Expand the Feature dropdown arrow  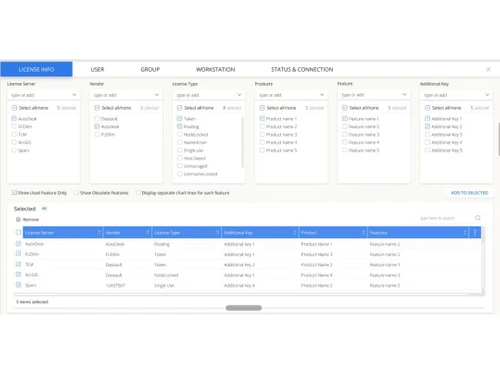pyautogui.click(x=404, y=95)
